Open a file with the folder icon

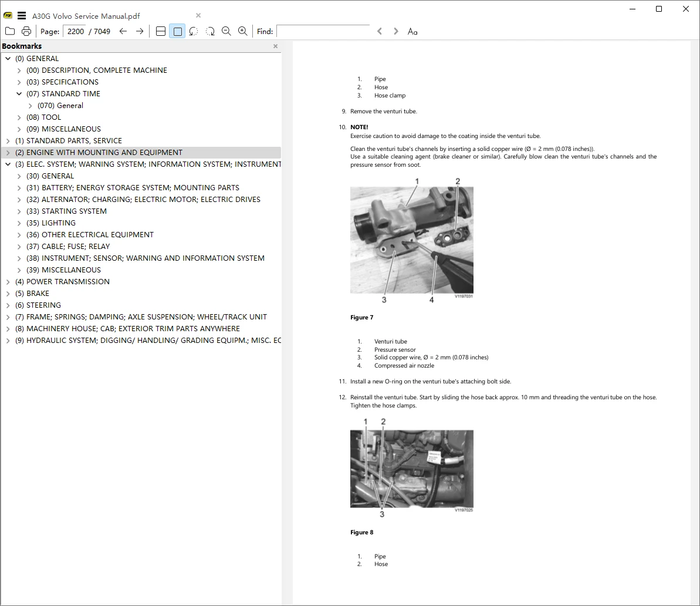[x=10, y=31]
